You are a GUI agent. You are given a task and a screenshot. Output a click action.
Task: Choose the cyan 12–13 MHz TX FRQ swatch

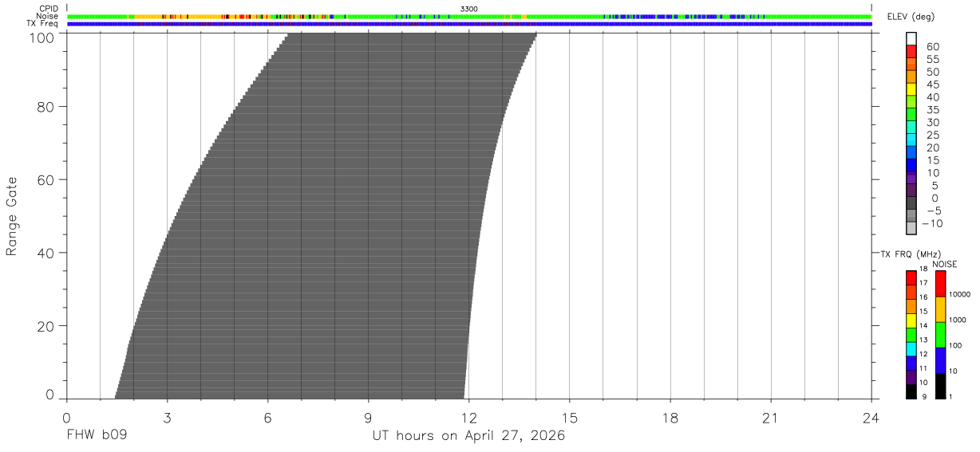coord(911,349)
